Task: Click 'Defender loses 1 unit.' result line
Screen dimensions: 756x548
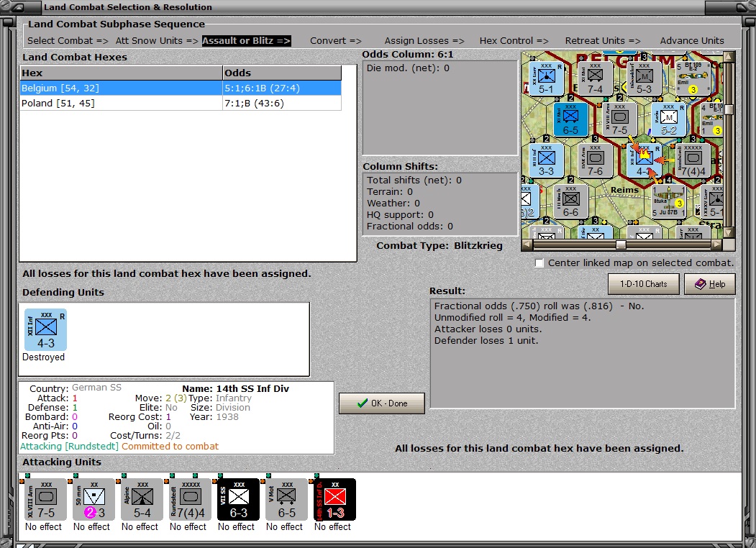Action: click(x=486, y=341)
